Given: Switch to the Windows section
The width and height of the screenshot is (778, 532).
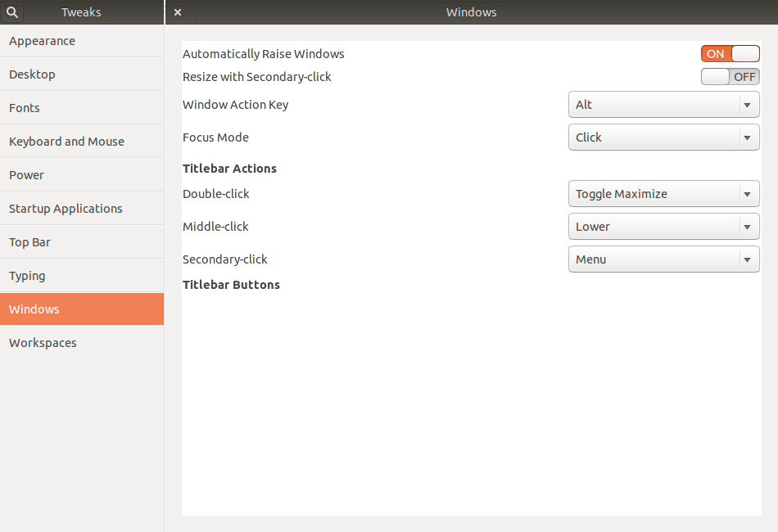Looking at the screenshot, I should click(x=34, y=309).
